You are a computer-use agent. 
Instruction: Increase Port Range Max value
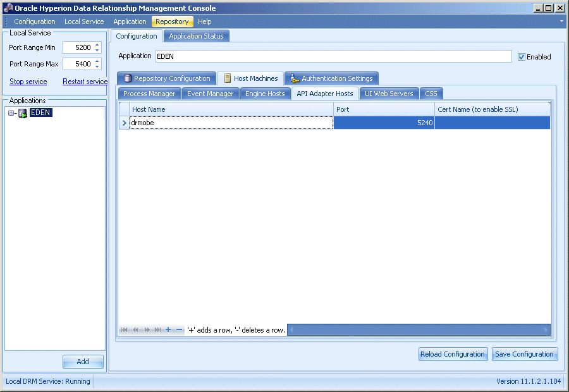[x=97, y=61]
